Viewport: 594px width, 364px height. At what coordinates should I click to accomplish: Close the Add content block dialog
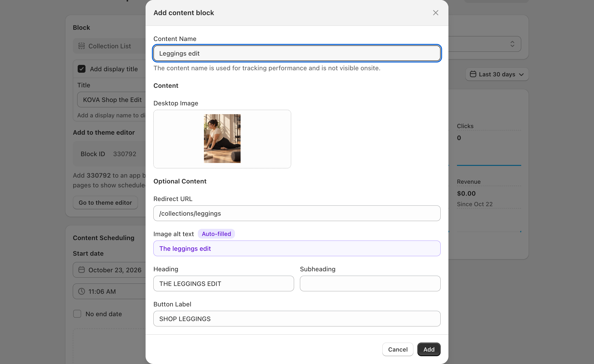pos(435,13)
